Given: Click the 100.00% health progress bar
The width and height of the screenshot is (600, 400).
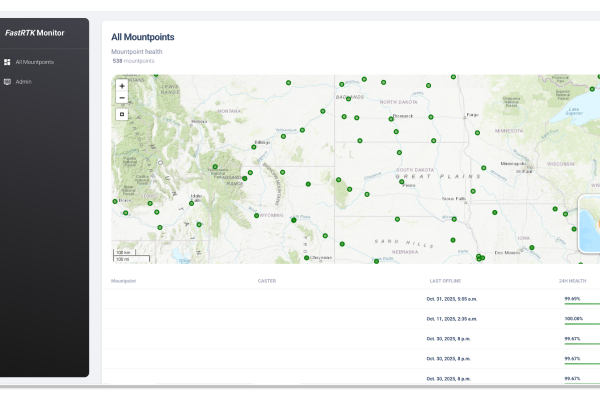Looking at the screenshot, I should (582, 323).
